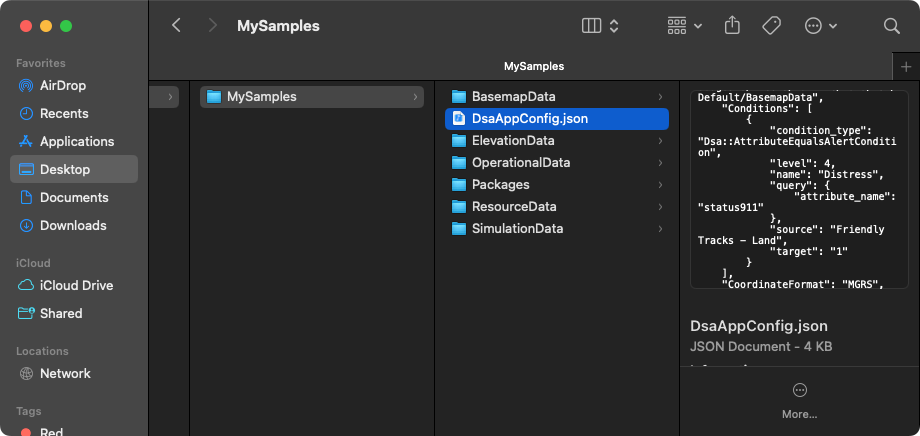Select Desktop in the sidebar
The image size is (920, 436).
74,169
